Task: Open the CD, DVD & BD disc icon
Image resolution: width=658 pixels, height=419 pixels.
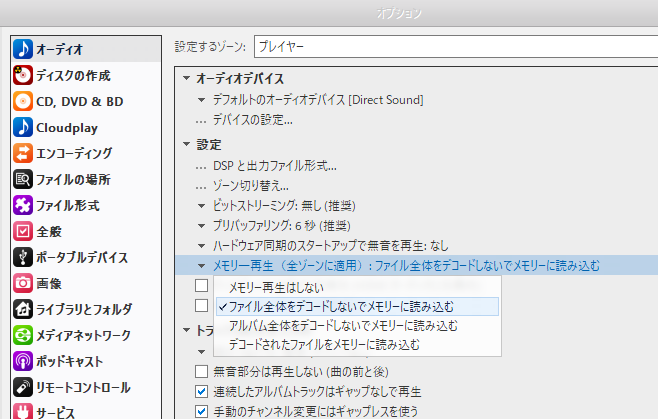Action: [x=23, y=101]
